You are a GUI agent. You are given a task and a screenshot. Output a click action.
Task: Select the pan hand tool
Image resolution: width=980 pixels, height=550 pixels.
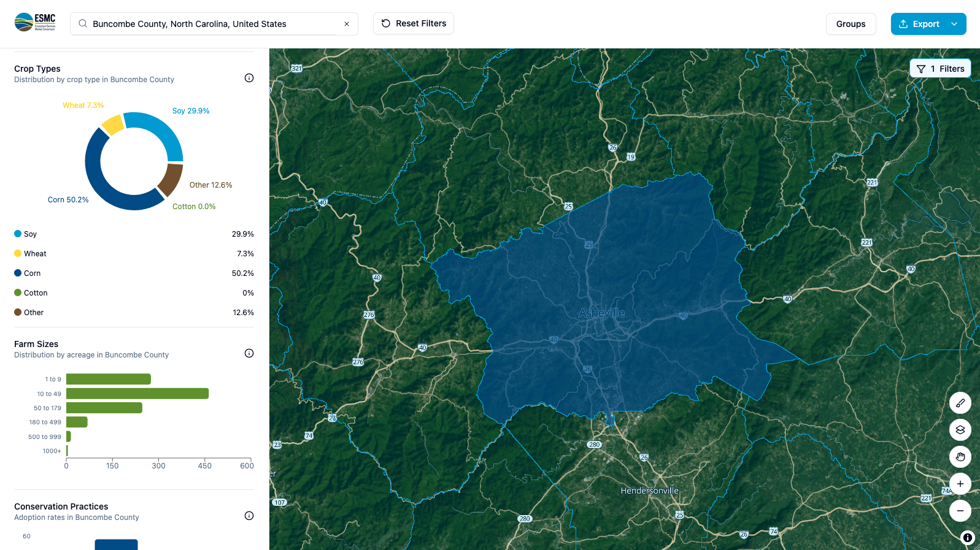(x=960, y=457)
